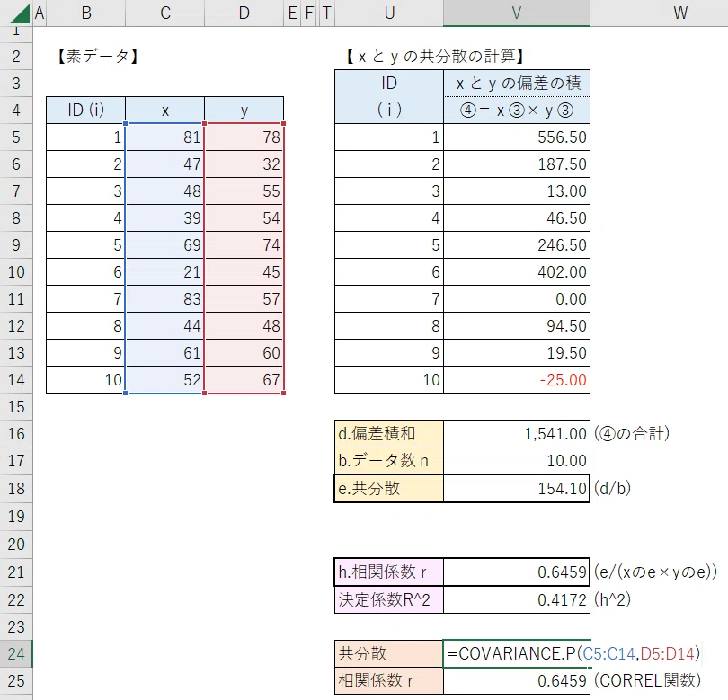Click the (d/b) note
This screenshot has width=728, height=700.
tap(612, 488)
